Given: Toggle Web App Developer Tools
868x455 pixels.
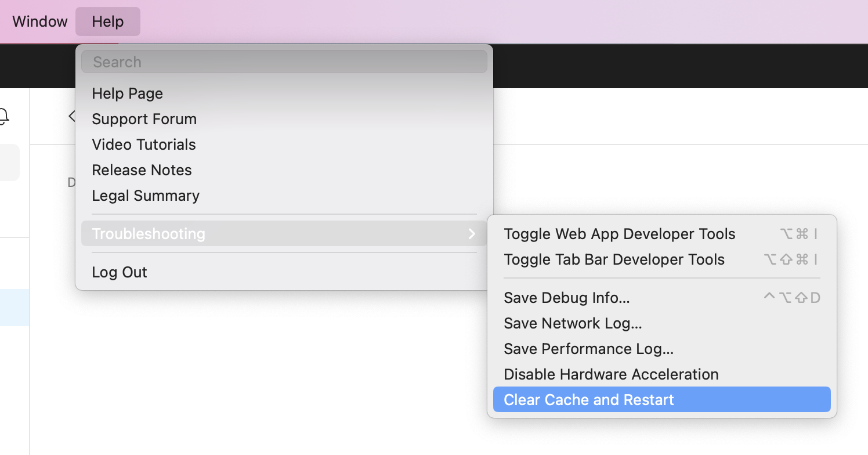Looking at the screenshot, I should pos(662,234).
